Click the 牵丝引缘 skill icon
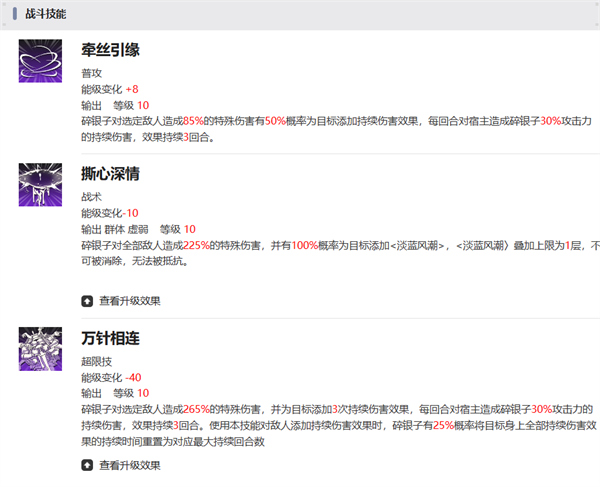This screenshot has width=600, height=487. tap(41, 61)
